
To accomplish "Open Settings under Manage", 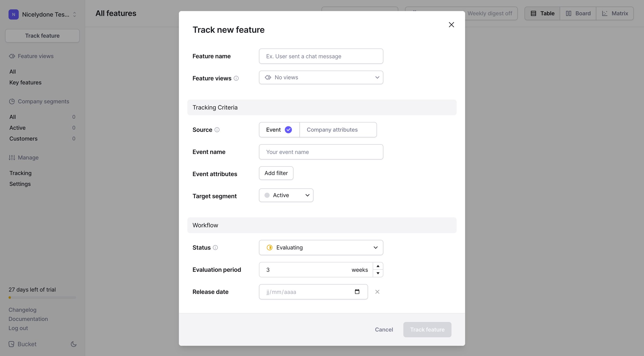I will pos(20,184).
